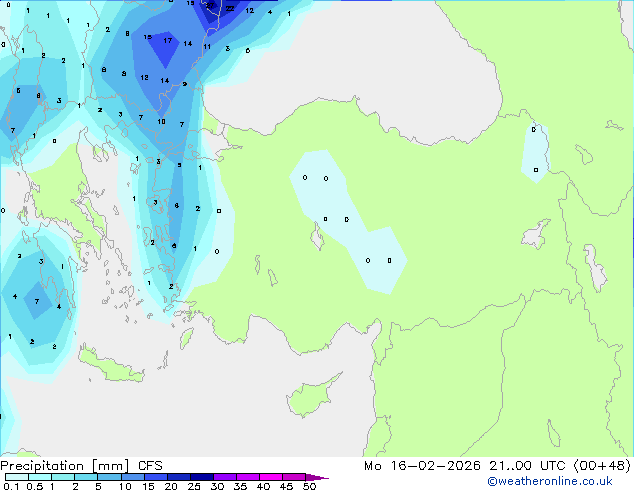This screenshot has height=490, width=634.
Task: Click the 1–2 mm legend swatch
Action: 63,477
